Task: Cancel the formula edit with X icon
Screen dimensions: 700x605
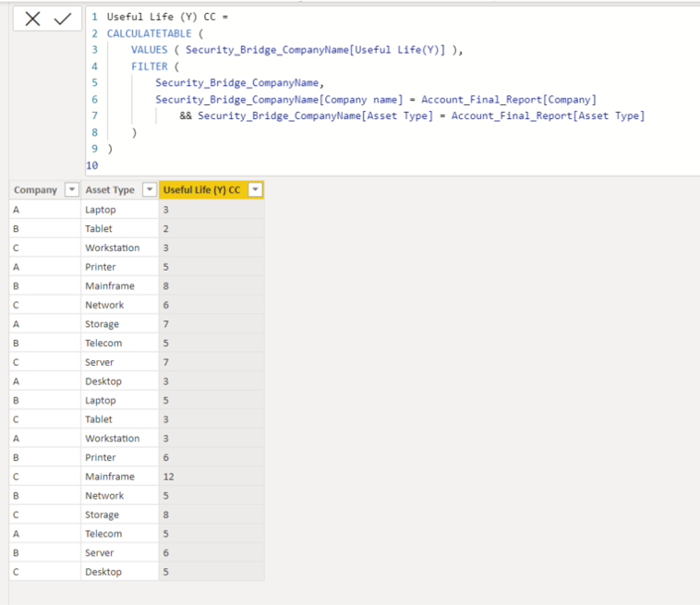Action: point(32,18)
